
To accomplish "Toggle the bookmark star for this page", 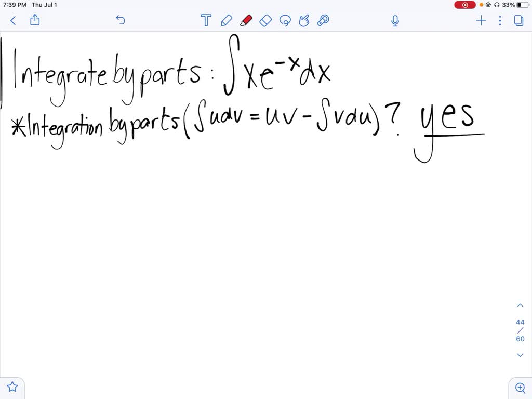I will (12, 387).
